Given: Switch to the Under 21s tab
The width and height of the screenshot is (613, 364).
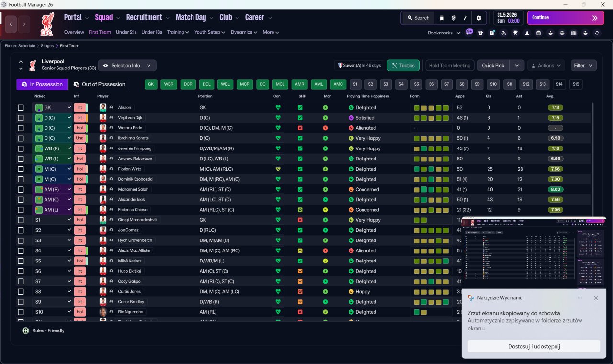Looking at the screenshot, I should [x=126, y=32].
